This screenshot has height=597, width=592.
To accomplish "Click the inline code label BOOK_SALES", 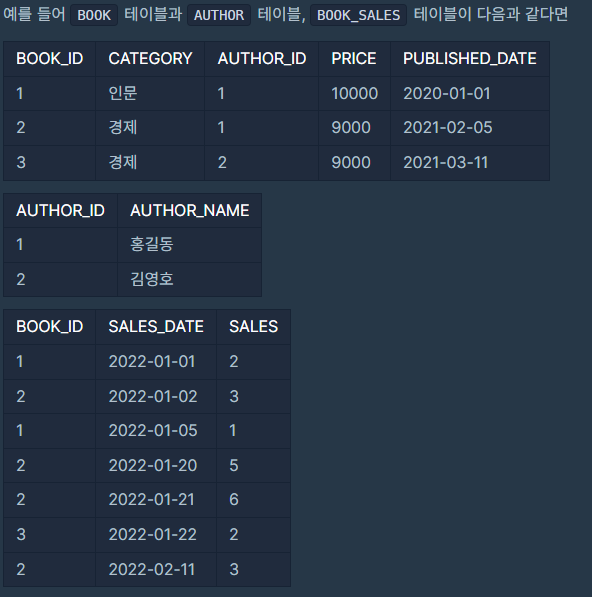I will 358,15.
